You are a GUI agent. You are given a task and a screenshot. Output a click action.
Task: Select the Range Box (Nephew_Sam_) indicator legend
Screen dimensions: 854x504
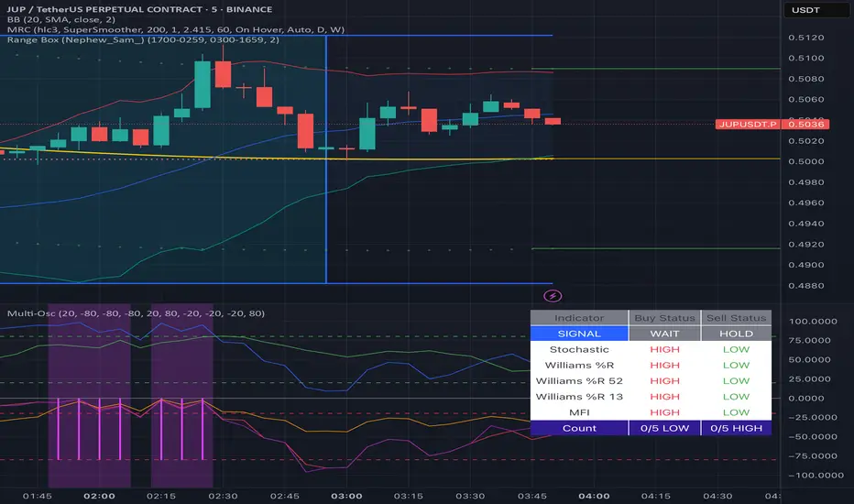point(143,39)
